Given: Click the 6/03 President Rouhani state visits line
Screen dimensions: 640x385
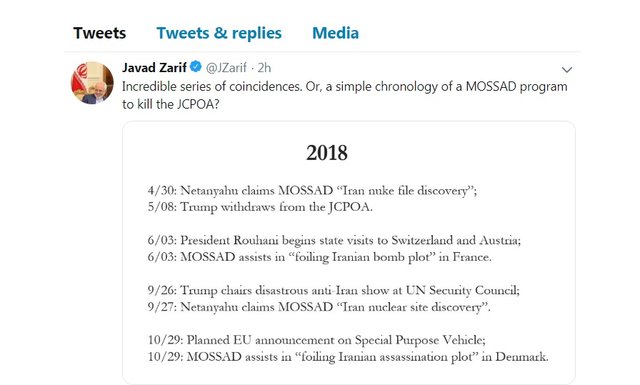Looking at the screenshot, I should [334, 240].
